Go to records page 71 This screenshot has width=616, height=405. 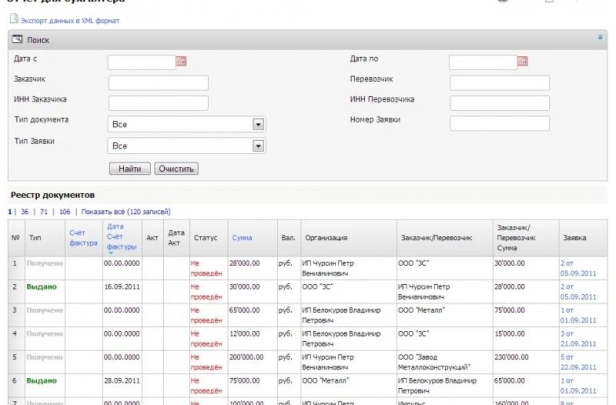point(44,212)
